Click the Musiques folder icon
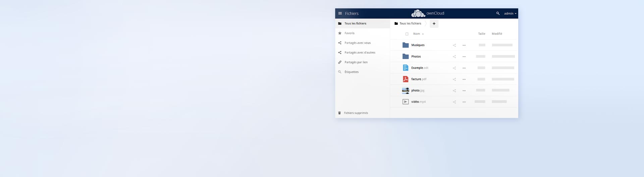The image size is (644, 177). pyautogui.click(x=406, y=45)
